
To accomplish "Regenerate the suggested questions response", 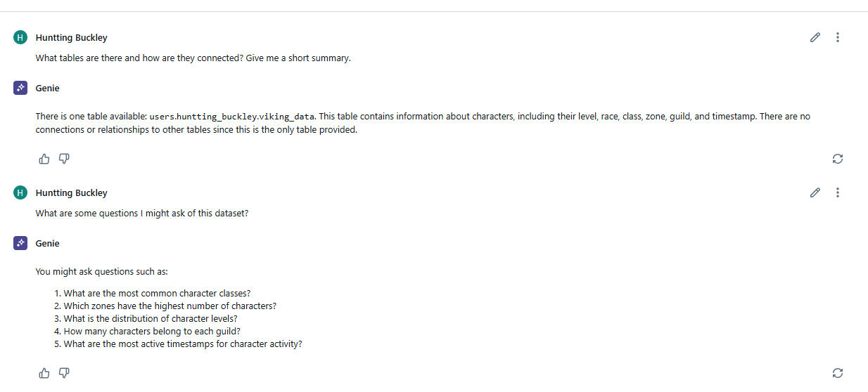I will [837, 373].
